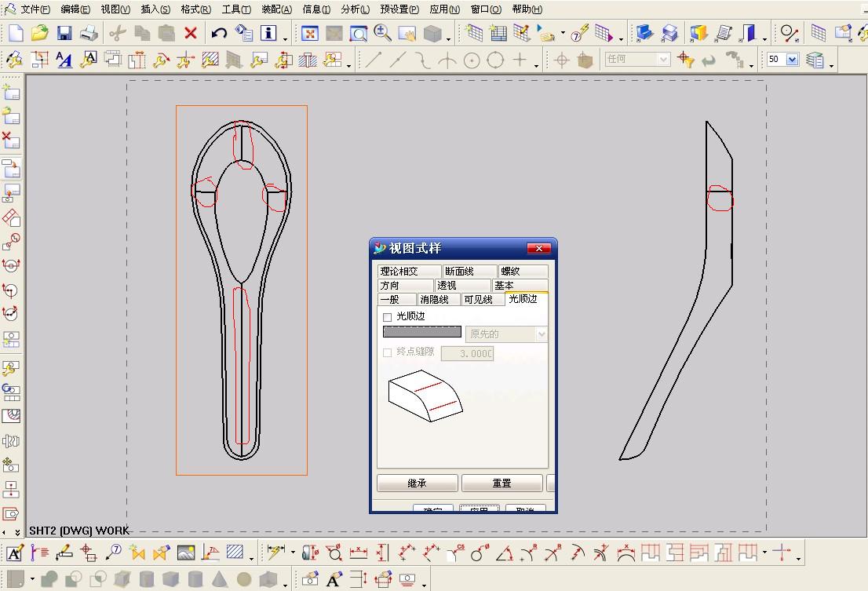Viewport: 868px width, 591px height.
Task: Open the 任何 filter type dropdown
Action: pyautogui.click(x=663, y=59)
